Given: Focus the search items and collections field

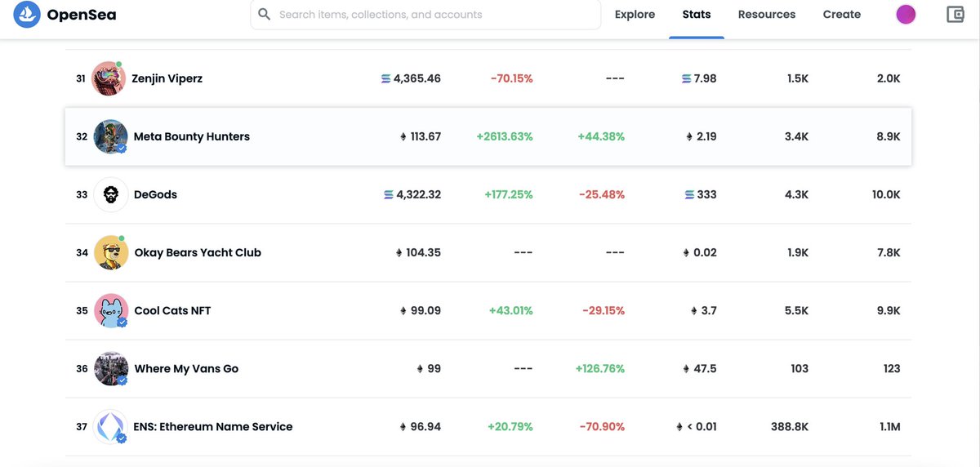Looking at the screenshot, I should coord(425,15).
